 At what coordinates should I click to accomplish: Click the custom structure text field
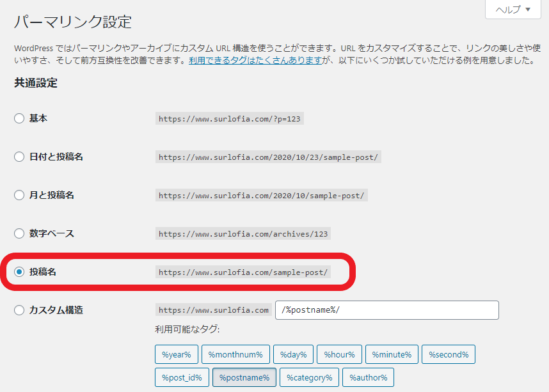pos(386,310)
